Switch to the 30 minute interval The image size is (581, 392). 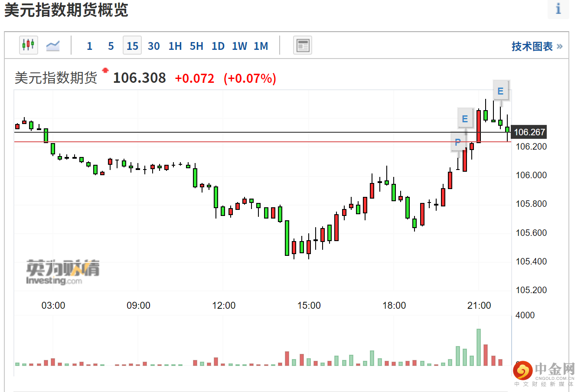tap(153, 46)
